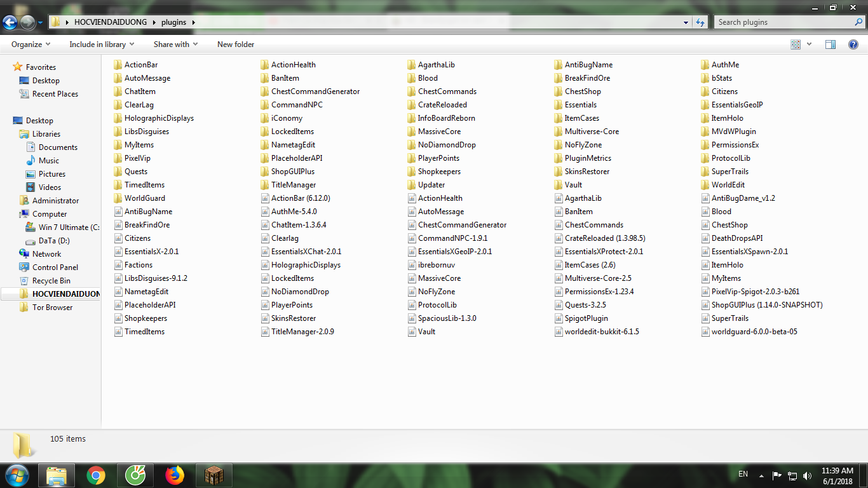Click the magnifier icon in the search box
The width and height of the screenshot is (868, 488).
[858, 22]
